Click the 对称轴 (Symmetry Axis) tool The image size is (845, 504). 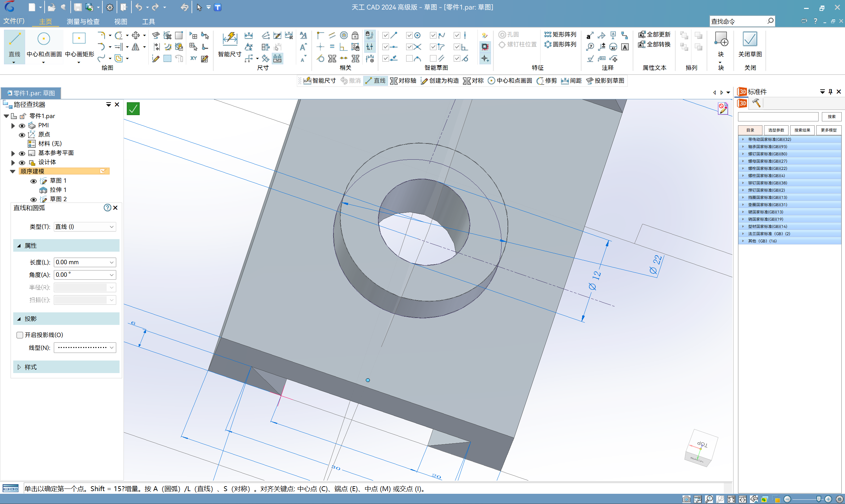point(404,80)
